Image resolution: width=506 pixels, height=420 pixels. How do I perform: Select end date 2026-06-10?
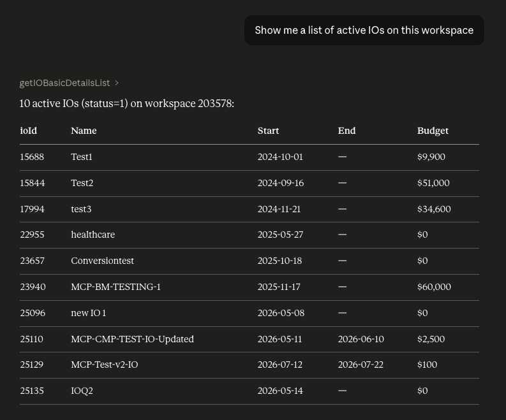[x=361, y=339]
